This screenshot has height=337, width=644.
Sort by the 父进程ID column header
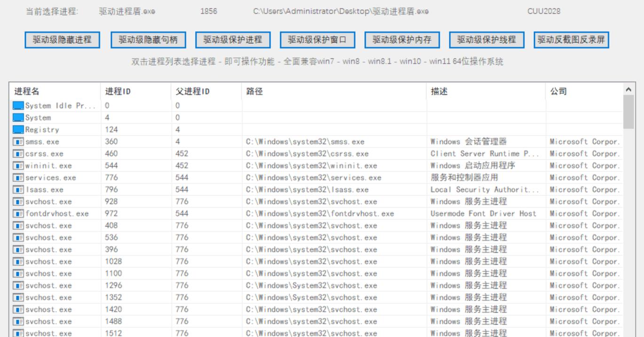pos(207,92)
